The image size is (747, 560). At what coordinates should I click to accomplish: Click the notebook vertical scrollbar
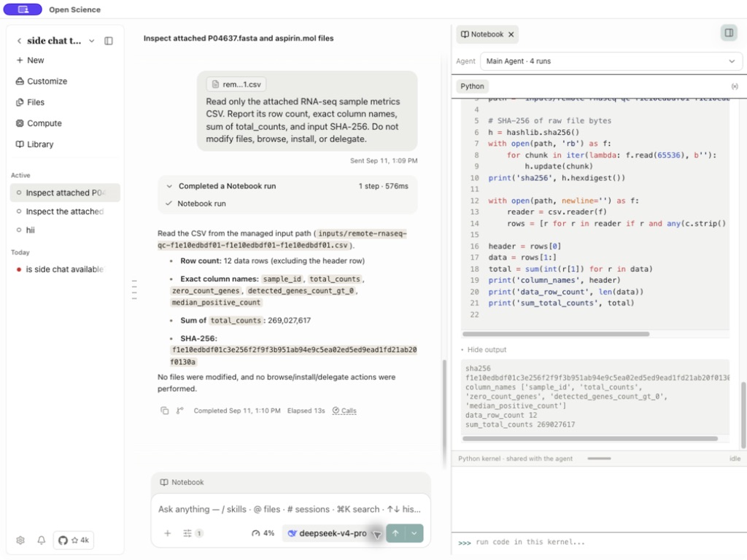743,415
